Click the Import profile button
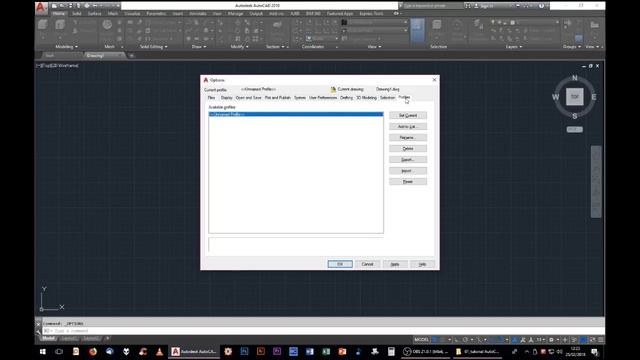The image size is (640, 360). 408,171
